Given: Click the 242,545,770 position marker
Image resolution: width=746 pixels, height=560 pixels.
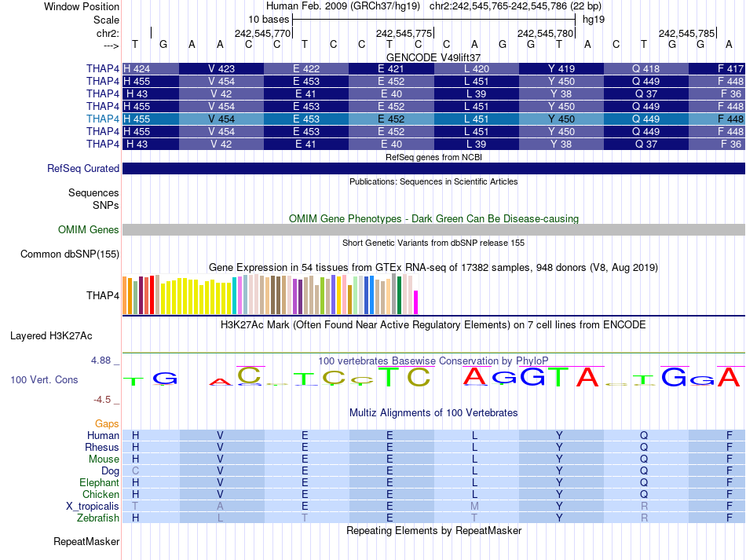Looking at the screenshot, I should [262, 33].
